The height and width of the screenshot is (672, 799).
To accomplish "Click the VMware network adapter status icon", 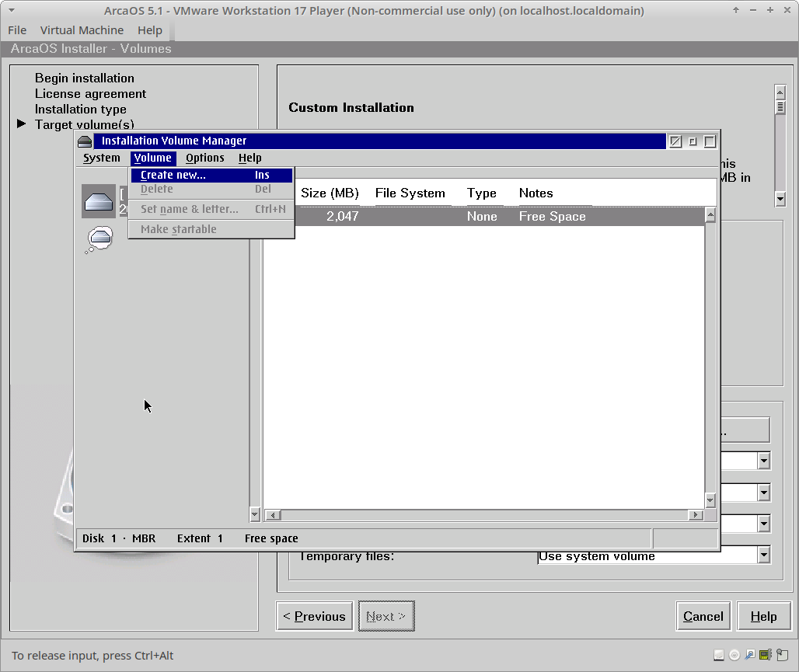I will pyautogui.click(x=750, y=655).
